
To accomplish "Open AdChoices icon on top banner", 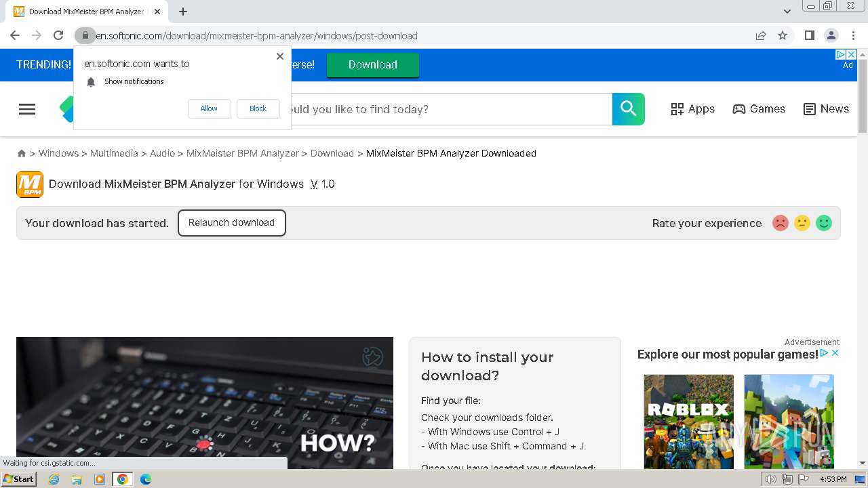I will [841, 54].
